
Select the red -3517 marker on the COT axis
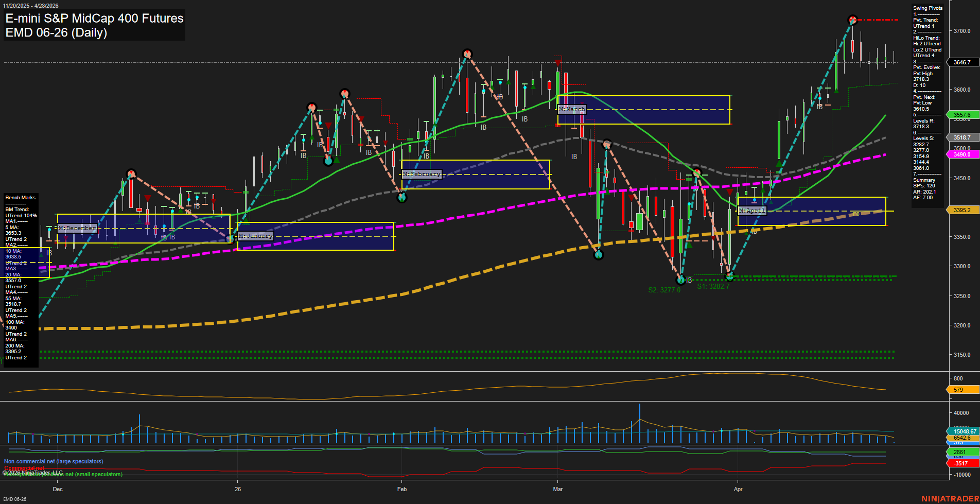pyautogui.click(x=960, y=463)
